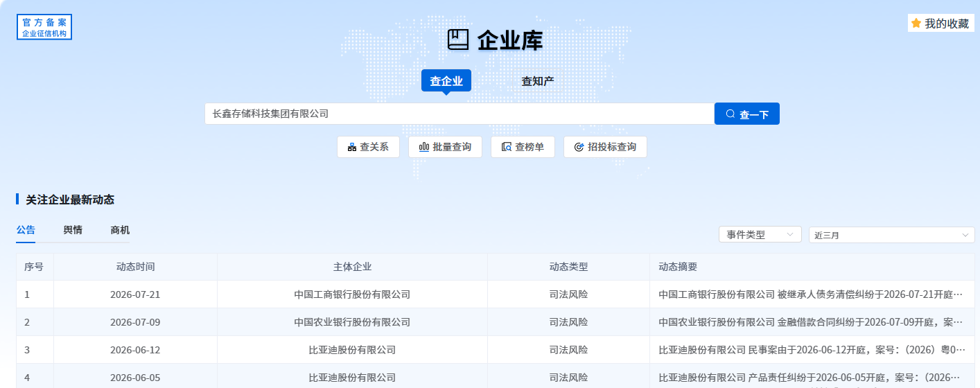Open the 事件类型 dropdown
This screenshot has height=388, width=980.
pyautogui.click(x=760, y=235)
